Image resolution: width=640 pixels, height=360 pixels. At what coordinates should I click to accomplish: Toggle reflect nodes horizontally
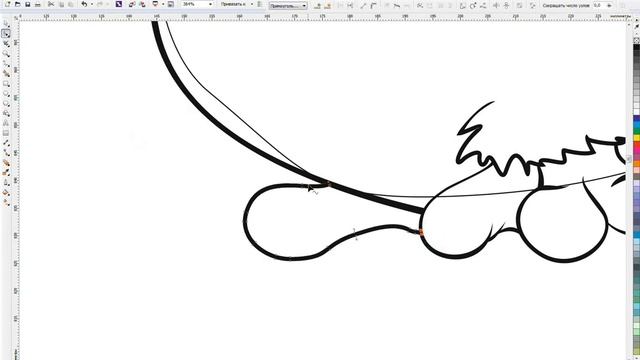496,6
